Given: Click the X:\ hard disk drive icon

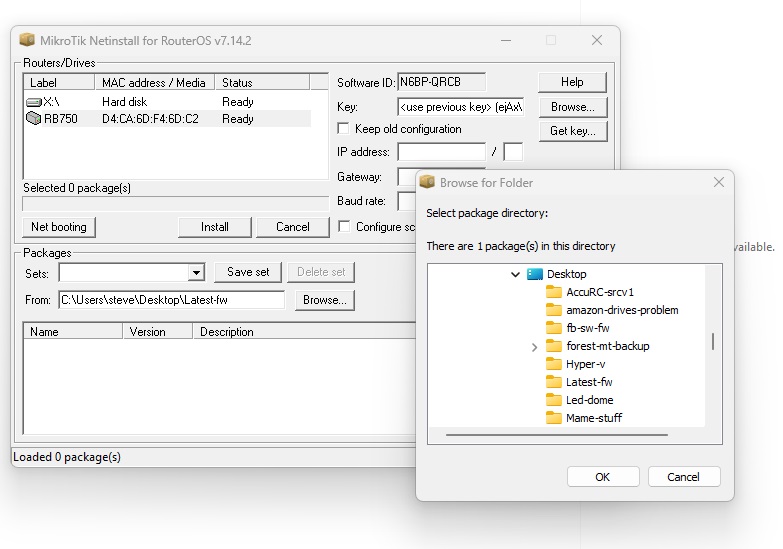Looking at the screenshot, I should point(33,102).
